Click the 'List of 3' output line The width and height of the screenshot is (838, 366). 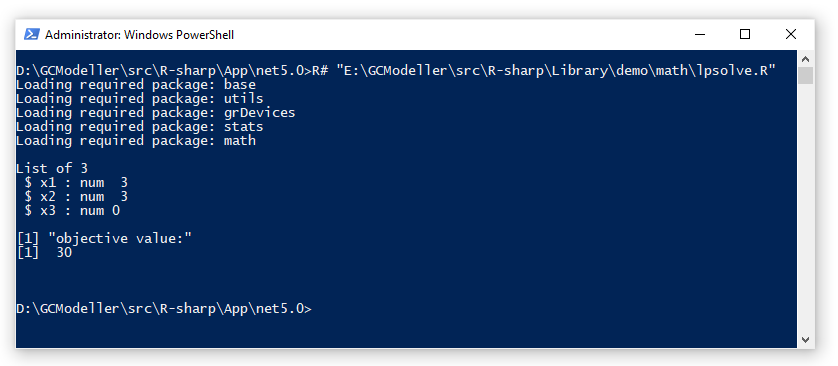coord(52,168)
